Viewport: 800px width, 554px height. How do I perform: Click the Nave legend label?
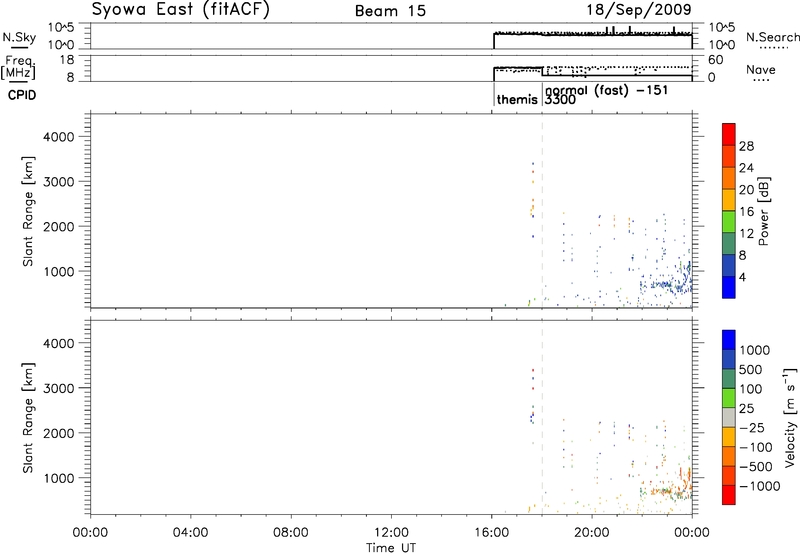tap(760, 70)
